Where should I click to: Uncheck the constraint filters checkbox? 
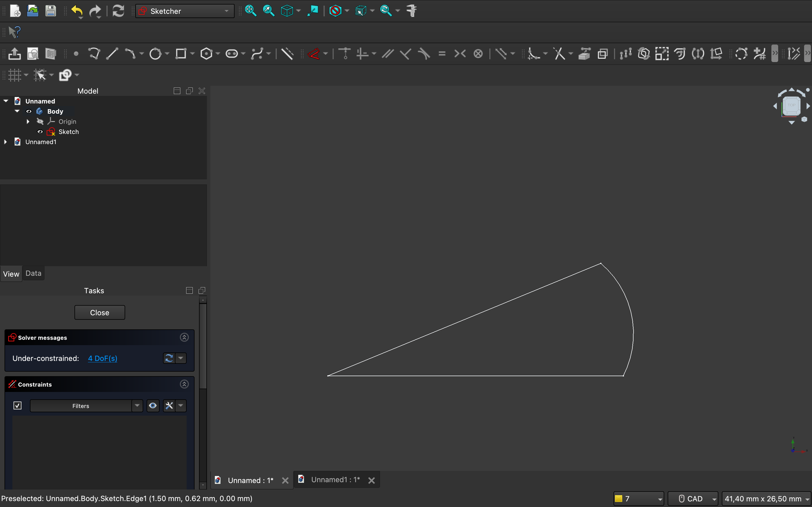tap(17, 406)
